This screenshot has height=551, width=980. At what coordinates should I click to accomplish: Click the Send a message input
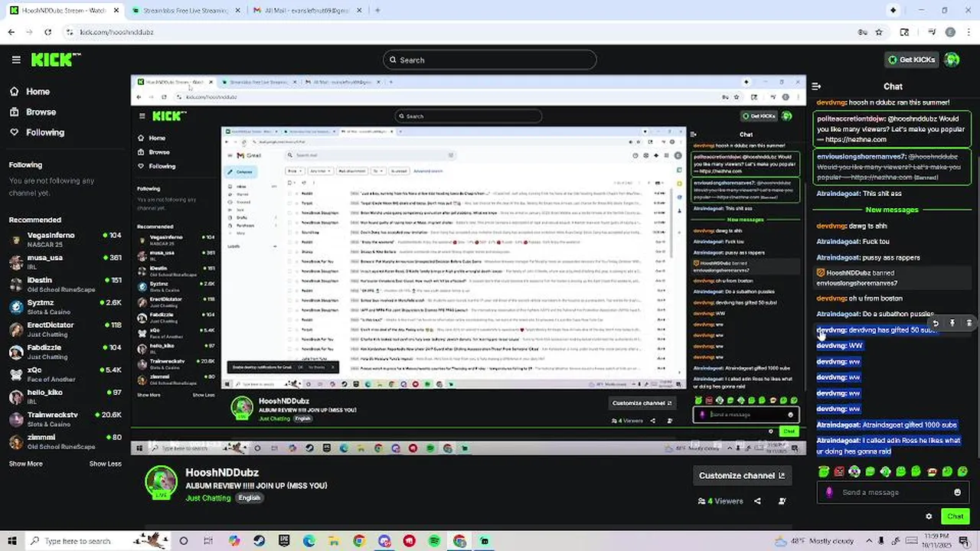point(893,492)
